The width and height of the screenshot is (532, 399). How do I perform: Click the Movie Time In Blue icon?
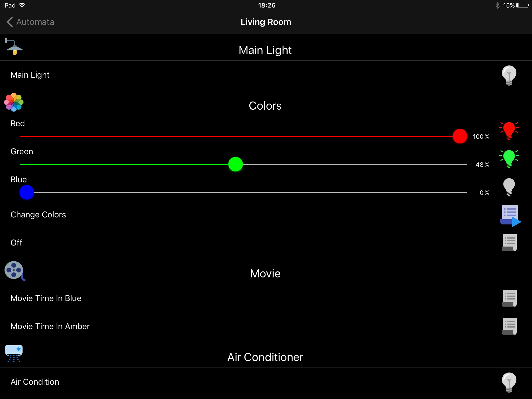point(509,298)
